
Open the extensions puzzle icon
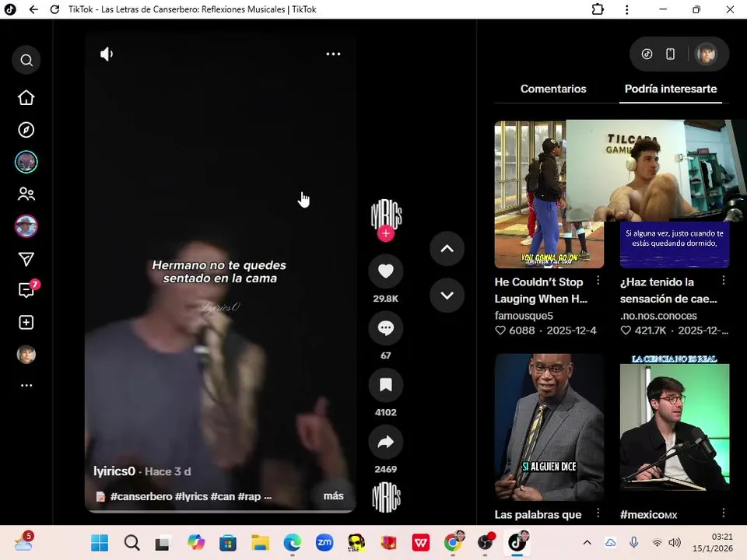pos(598,9)
